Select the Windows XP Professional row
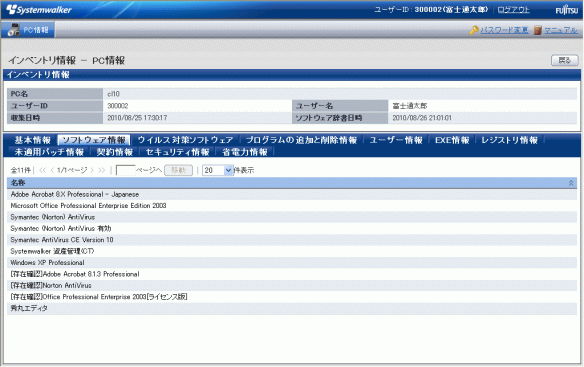This screenshot has height=367, width=584. 292,263
